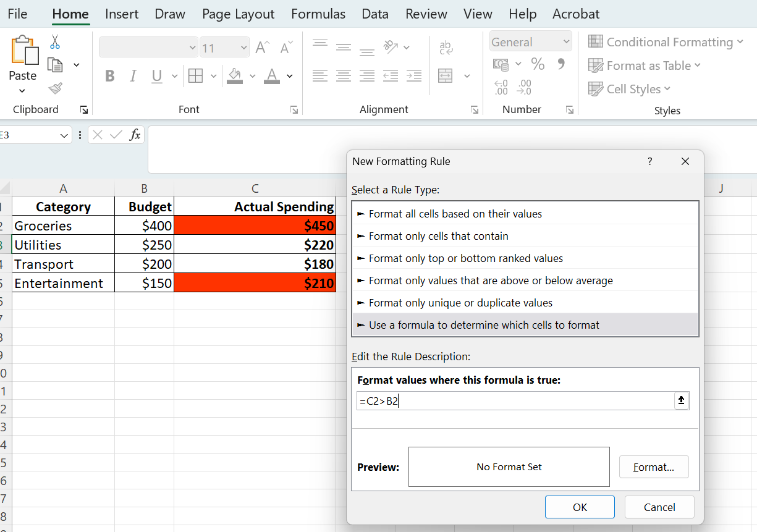
Task: Click the Insert Function fx icon
Action: 135,135
